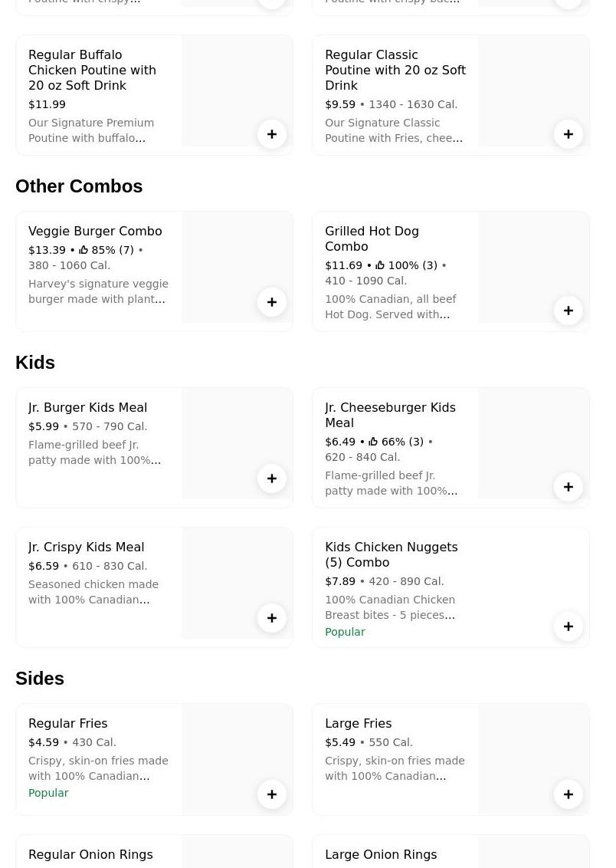Add Regular Buffalo Chicken Poutine combo to cart

click(x=272, y=134)
